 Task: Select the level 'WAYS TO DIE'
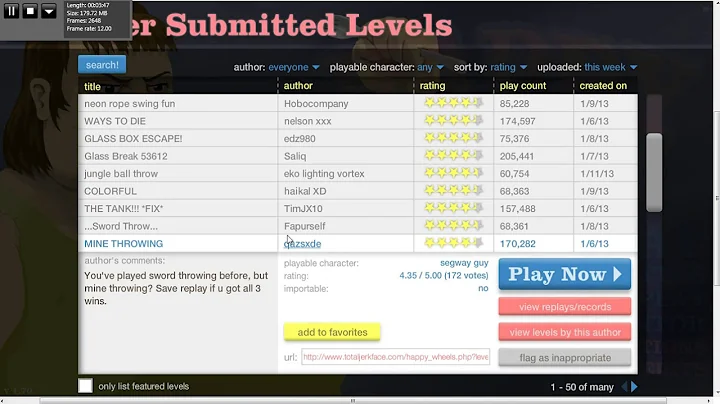(115, 121)
